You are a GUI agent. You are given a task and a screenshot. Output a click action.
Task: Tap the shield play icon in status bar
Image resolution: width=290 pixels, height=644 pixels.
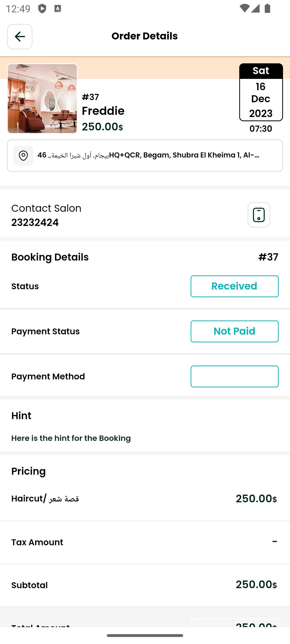[42, 9]
